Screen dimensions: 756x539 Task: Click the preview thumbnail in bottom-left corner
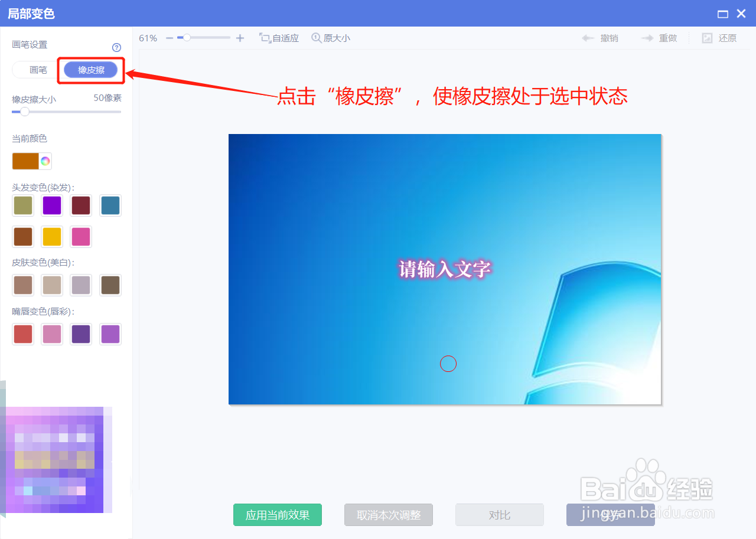coord(56,460)
